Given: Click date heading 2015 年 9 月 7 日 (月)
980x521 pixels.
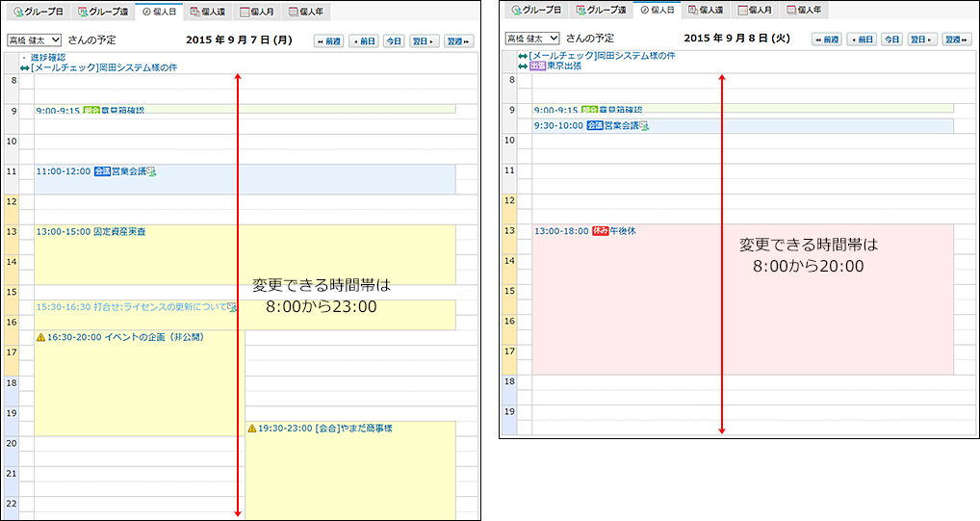Looking at the screenshot, I should (x=239, y=40).
